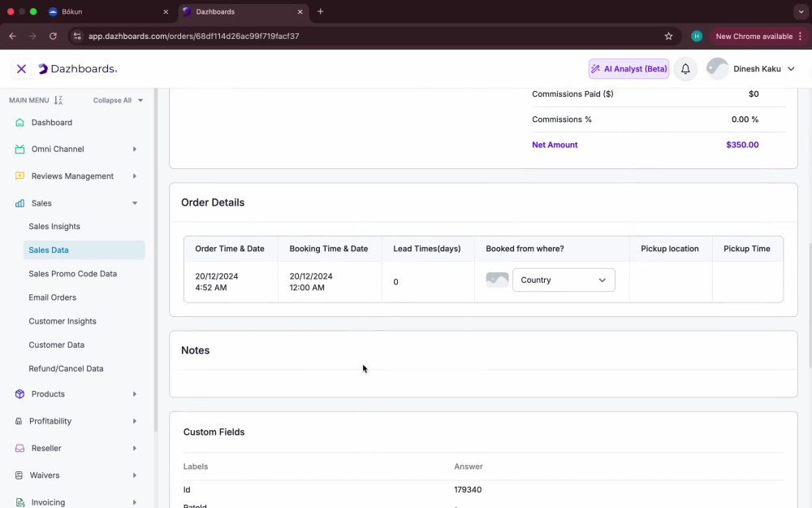This screenshot has width=812, height=508.
Task: Click the $350.00 net amount value
Action: 742,145
